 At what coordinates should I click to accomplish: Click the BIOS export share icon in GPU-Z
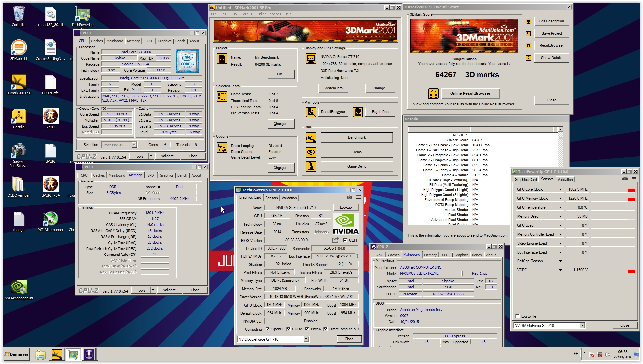tap(336, 240)
